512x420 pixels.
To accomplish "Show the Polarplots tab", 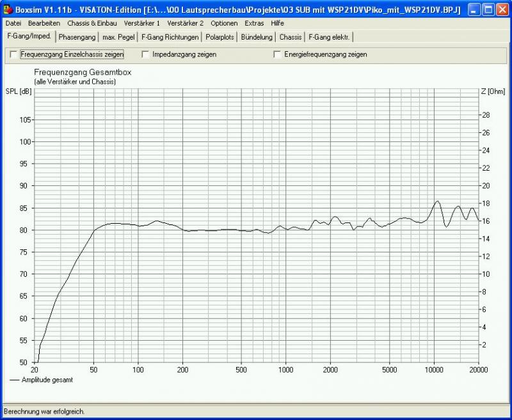I will pyautogui.click(x=220, y=37).
